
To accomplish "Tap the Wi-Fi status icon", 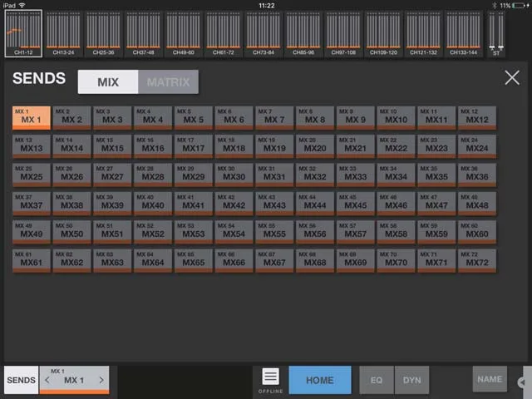I will click(22, 5).
